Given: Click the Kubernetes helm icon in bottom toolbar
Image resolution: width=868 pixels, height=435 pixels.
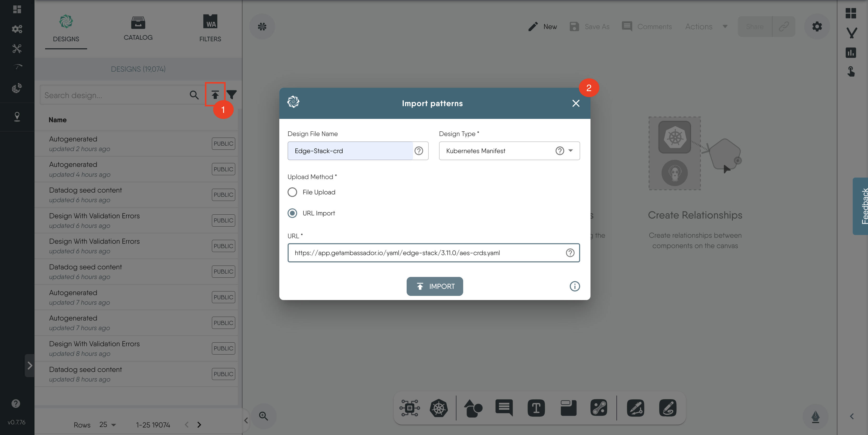Looking at the screenshot, I should click(438, 408).
